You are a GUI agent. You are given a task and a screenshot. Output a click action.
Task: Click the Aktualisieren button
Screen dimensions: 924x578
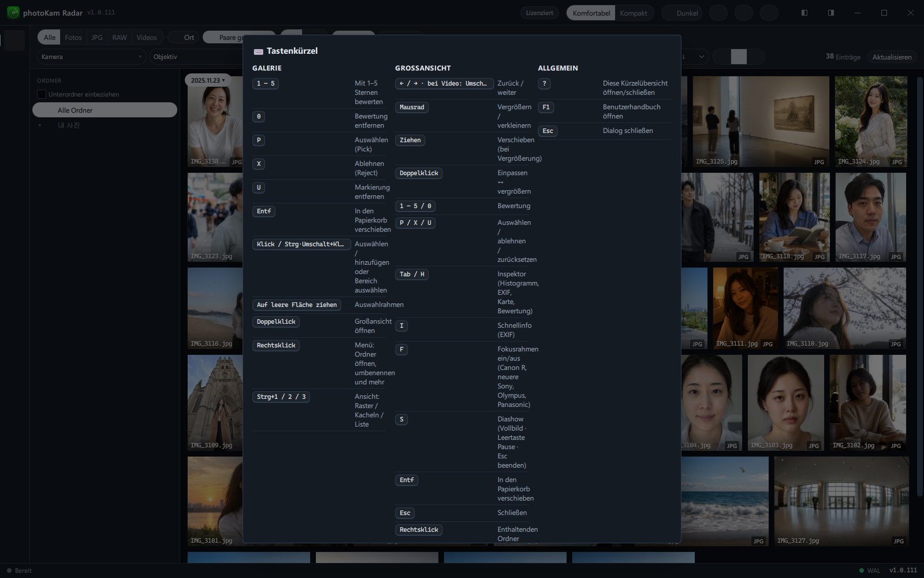pos(892,57)
